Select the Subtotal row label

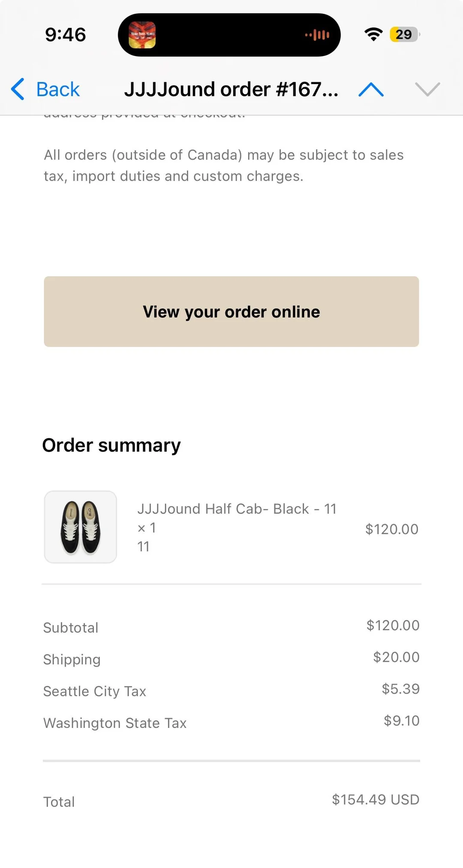point(71,628)
